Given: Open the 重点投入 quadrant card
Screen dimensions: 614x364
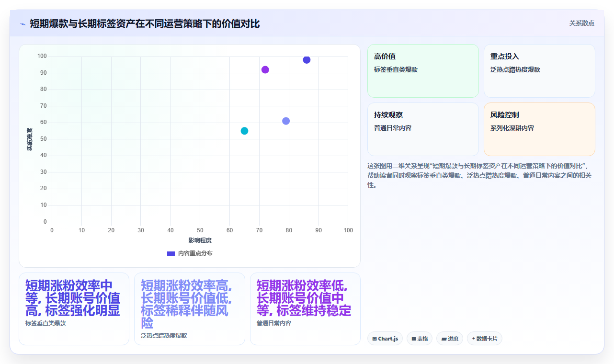Looking at the screenshot, I should 539,71.
